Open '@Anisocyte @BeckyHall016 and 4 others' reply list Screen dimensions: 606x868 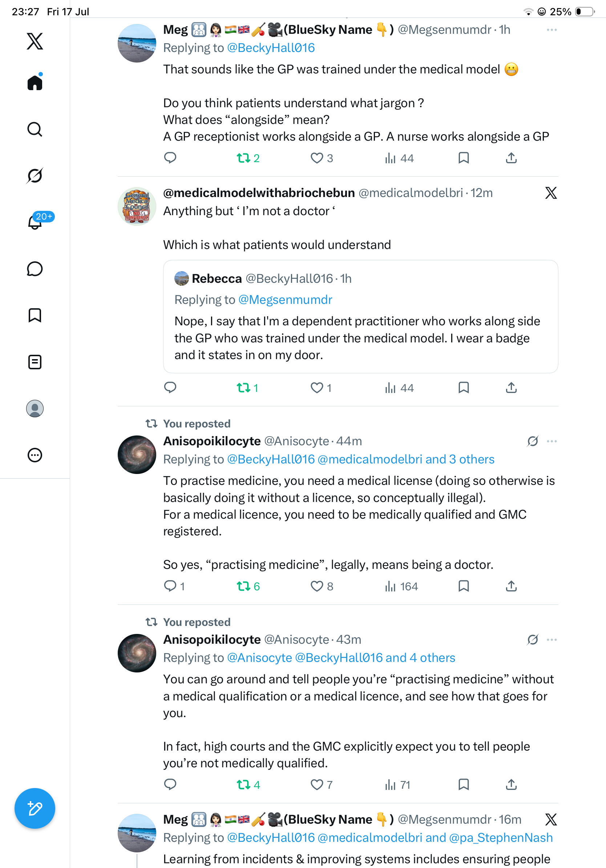pyautogui.click(x=341, y=658)
